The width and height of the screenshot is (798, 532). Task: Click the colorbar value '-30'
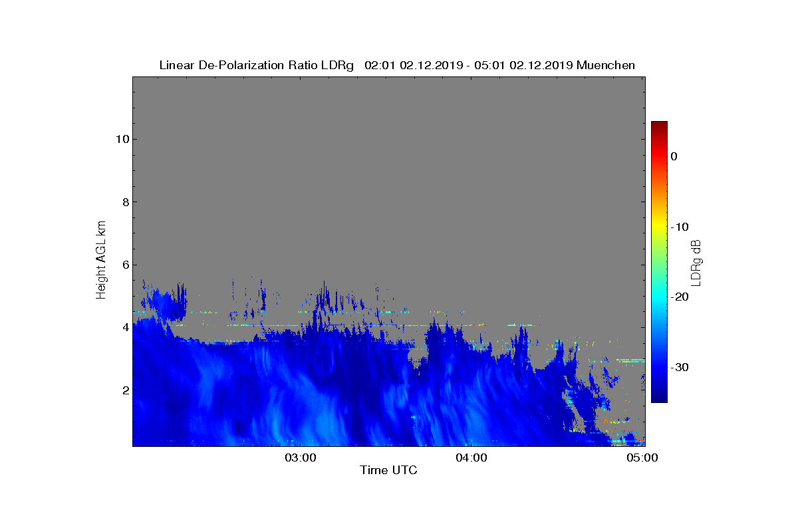click(679, 367)
